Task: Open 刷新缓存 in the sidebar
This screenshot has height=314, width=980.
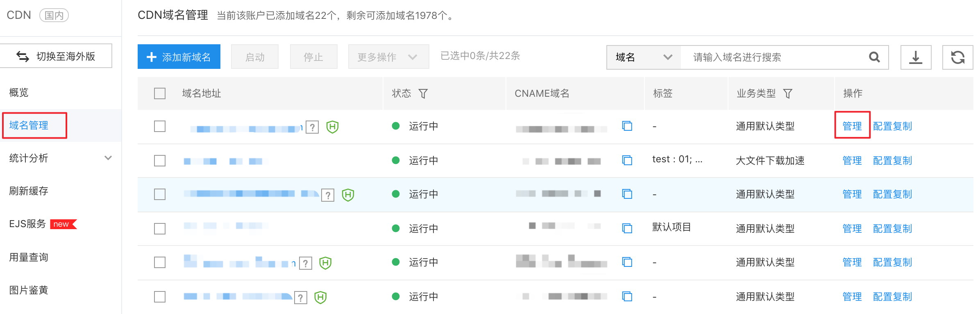Action: pyautogui.click(x=29, y=191)
